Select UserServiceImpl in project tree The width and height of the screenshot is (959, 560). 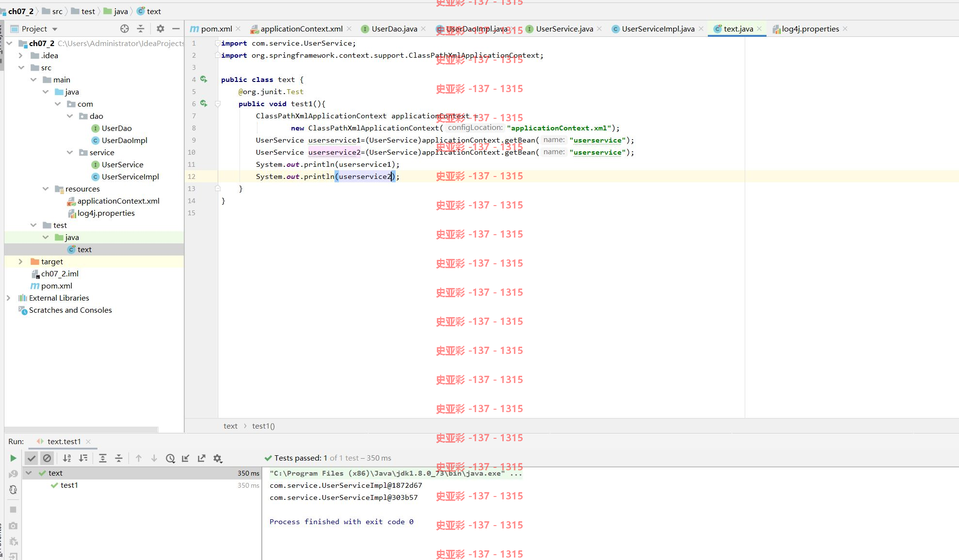(x=130, y=176)
